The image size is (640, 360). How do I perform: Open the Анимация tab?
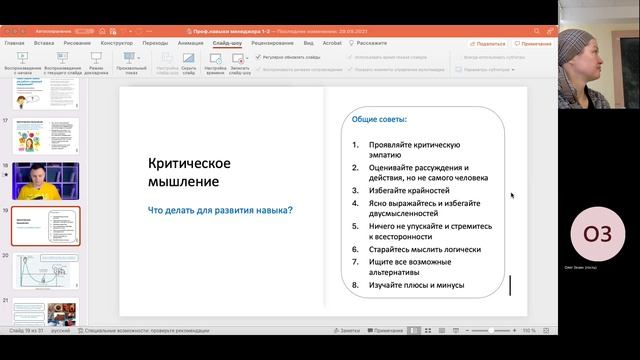190,43
